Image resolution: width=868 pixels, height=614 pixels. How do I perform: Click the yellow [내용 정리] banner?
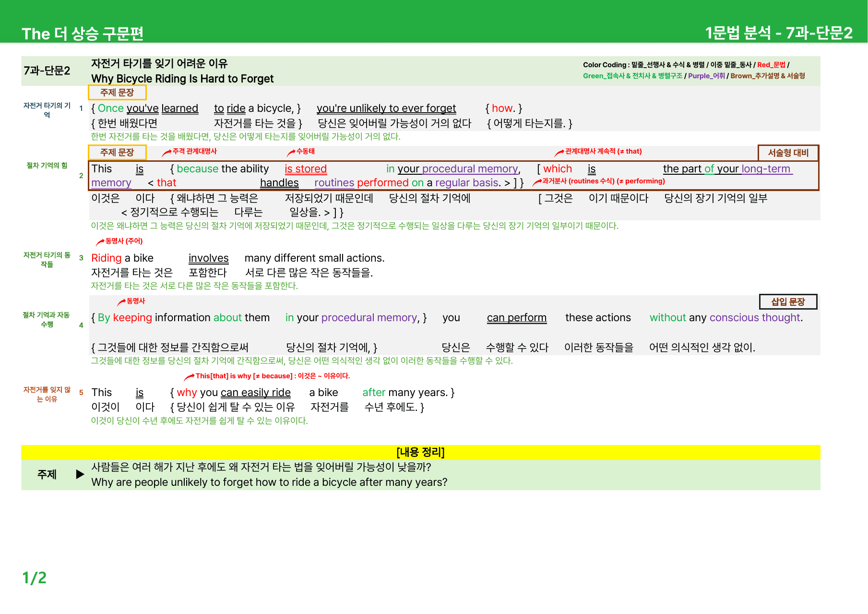[420, 452]
